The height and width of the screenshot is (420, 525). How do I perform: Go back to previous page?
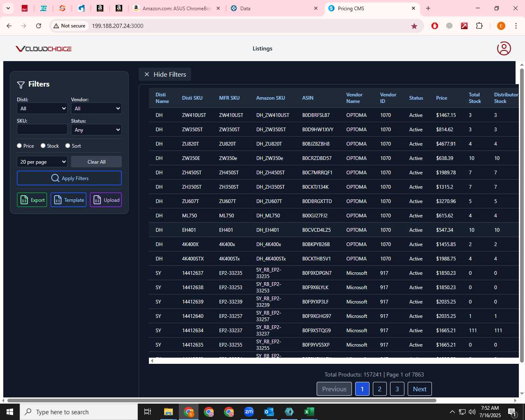pos(9,26)
